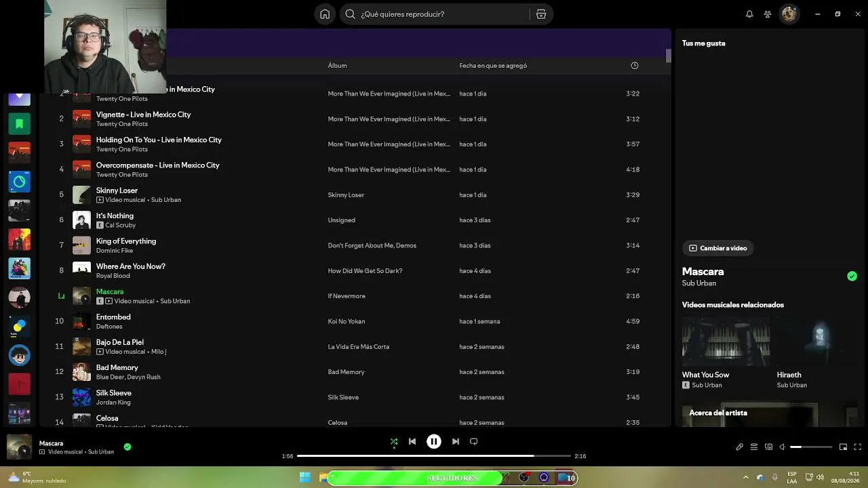Open the 'Mascara' title in the right panel
The image size is (868, 488).
(x=703, y=271)
